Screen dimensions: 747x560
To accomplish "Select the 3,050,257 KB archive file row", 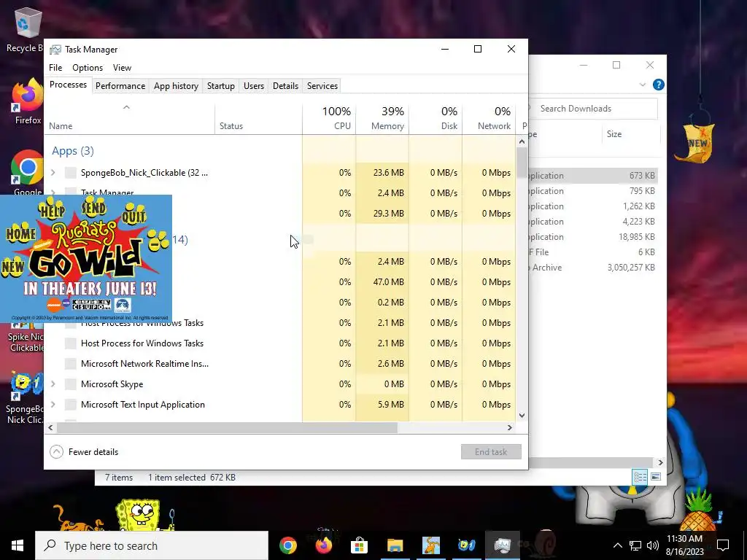I will (x=594, y=268).
